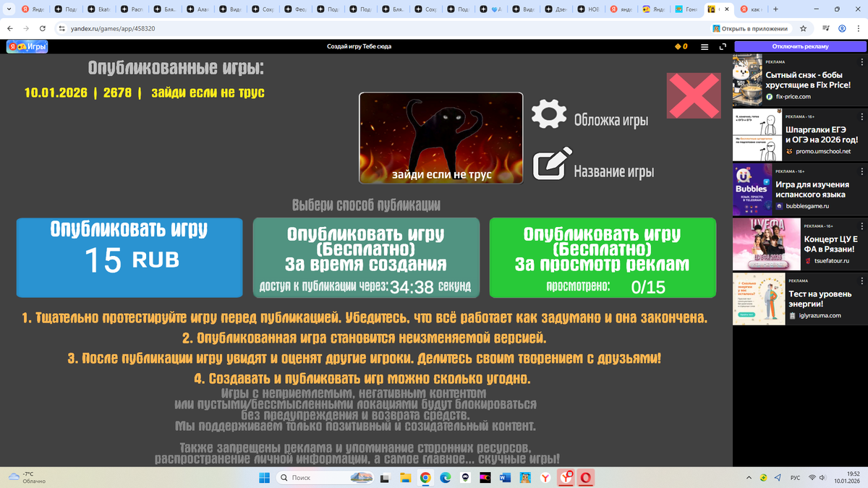Open the media control icon in the browser toolbar

pyautogui.click(x=826, y=28)
